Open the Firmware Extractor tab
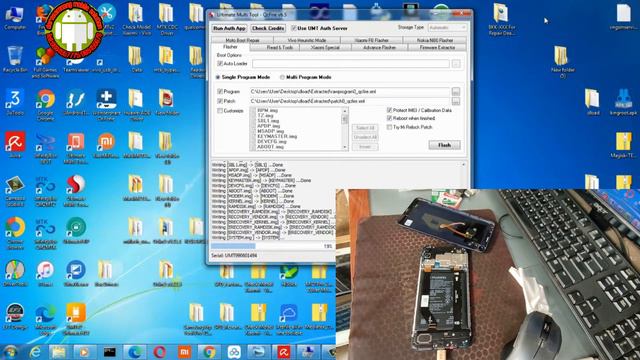This screenshot has width=640, height=360. (437, 48)
